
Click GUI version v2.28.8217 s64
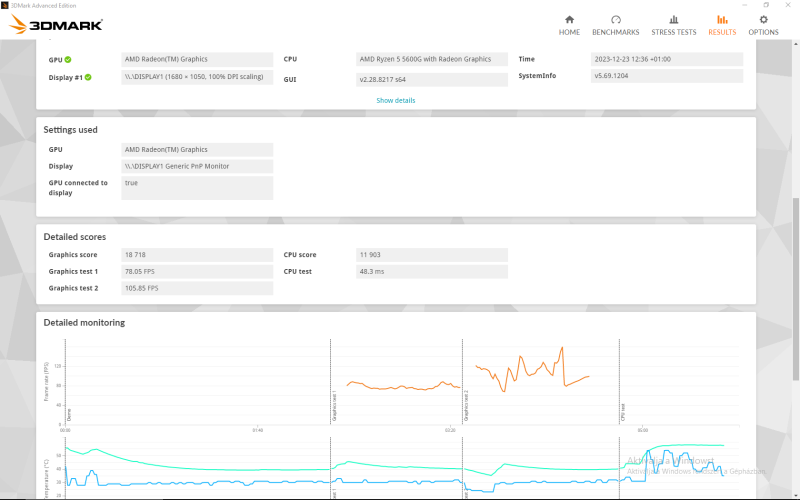tap(432, 80)
